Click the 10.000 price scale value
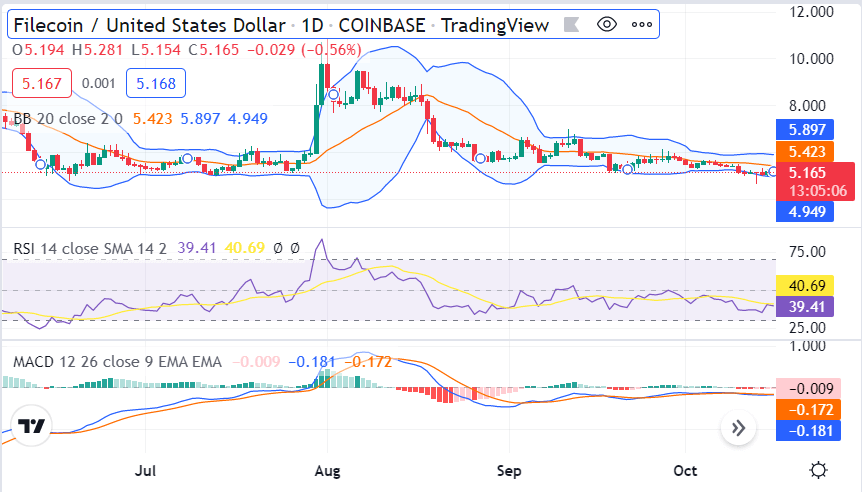 point(811,59)
